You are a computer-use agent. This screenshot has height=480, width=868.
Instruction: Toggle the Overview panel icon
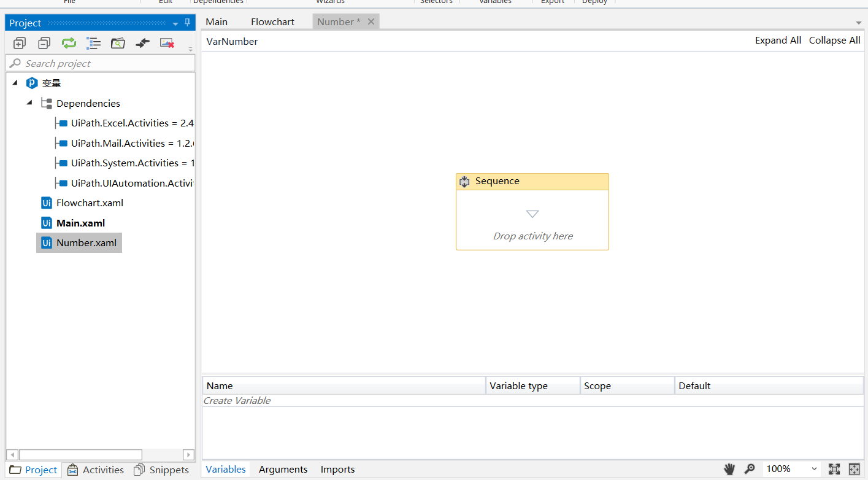(x=855, y=469)
